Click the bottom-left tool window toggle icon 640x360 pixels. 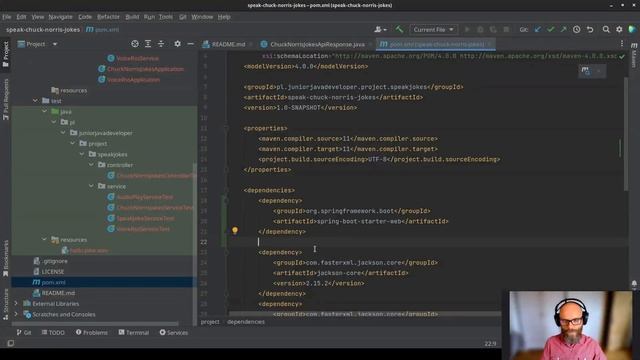[x=10, y=343]
